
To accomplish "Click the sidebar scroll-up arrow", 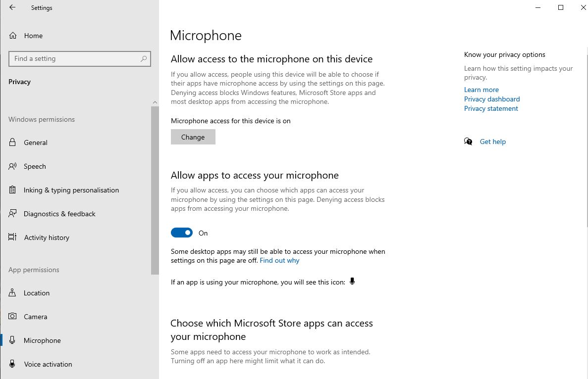I will (155, 102).
